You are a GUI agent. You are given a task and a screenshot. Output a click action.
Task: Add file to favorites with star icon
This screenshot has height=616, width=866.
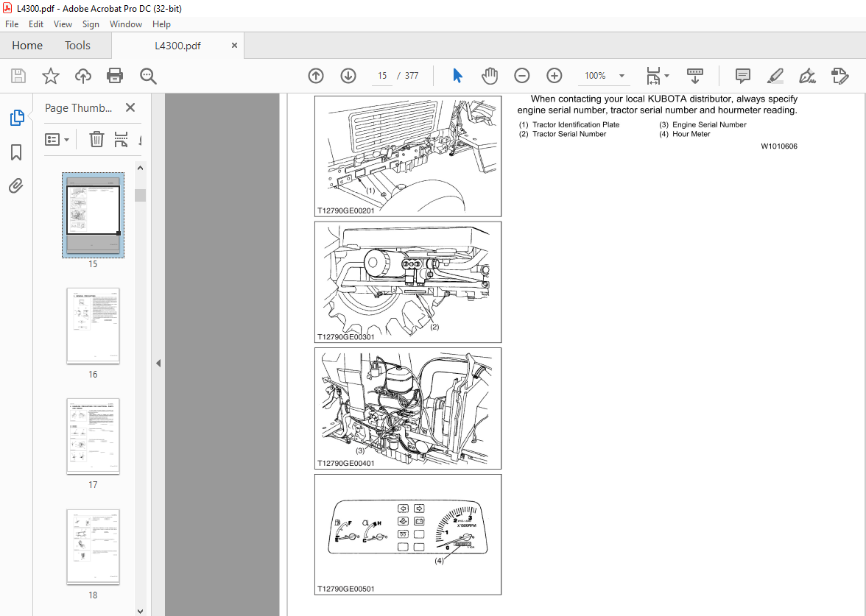(x=50, y=76)
